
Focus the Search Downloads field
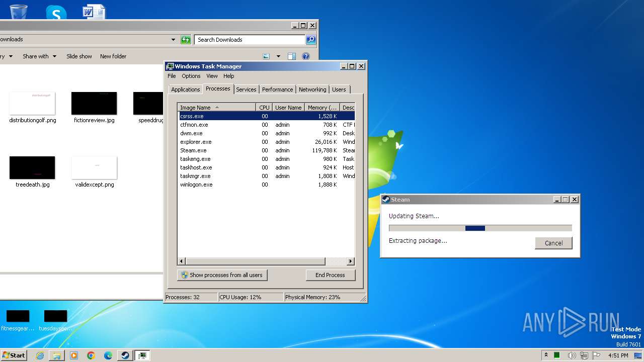(250, 40)
